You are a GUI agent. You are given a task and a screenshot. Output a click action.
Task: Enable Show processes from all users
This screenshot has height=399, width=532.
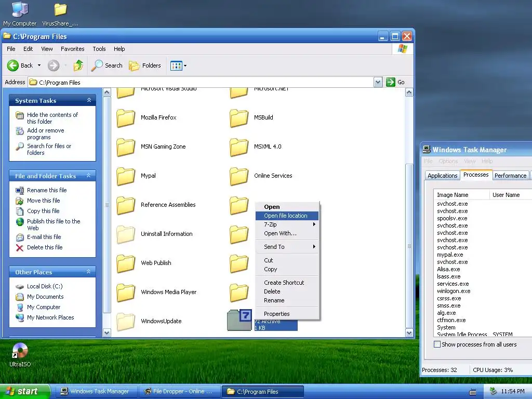coord(437,344)
